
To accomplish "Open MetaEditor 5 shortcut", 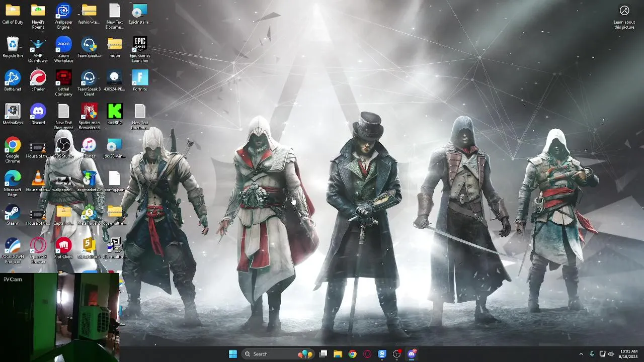I will click(x=89, y=249).
